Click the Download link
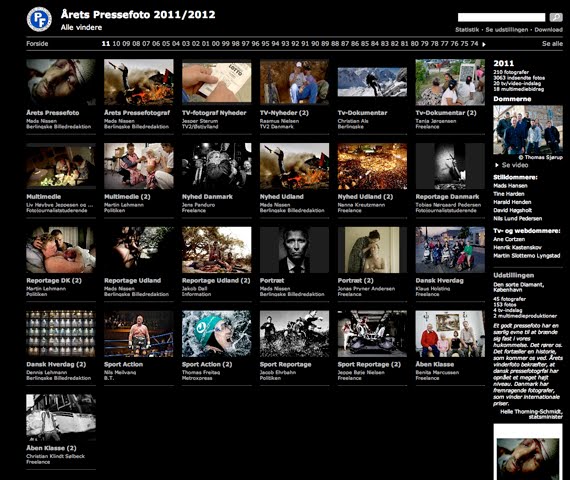570x480 pixels. 549,30
